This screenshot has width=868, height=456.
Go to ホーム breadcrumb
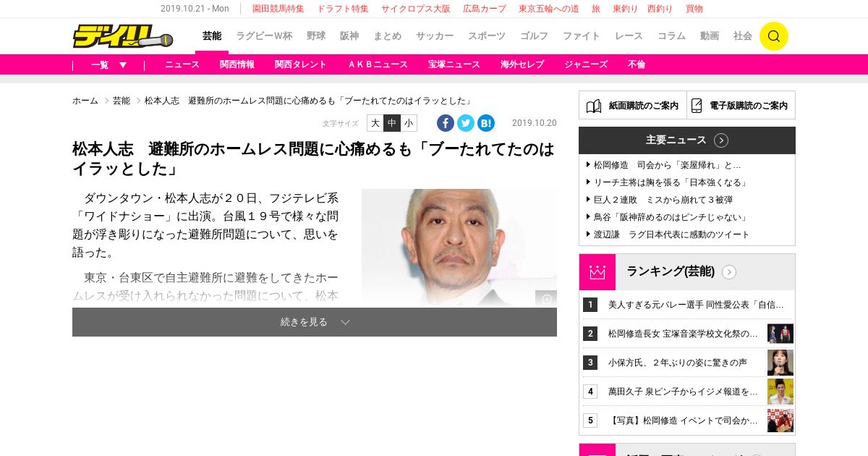pos(85,101)
